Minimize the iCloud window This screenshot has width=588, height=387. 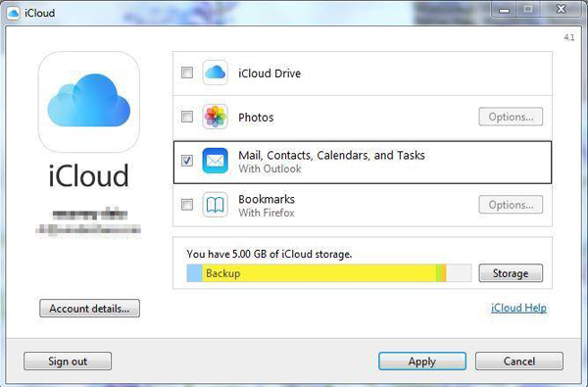tap(505, 10)
